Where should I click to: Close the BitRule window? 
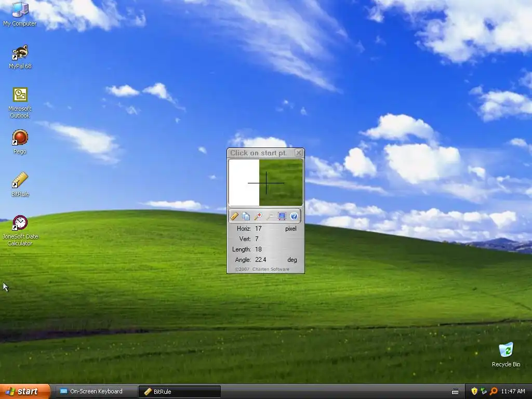299,153
